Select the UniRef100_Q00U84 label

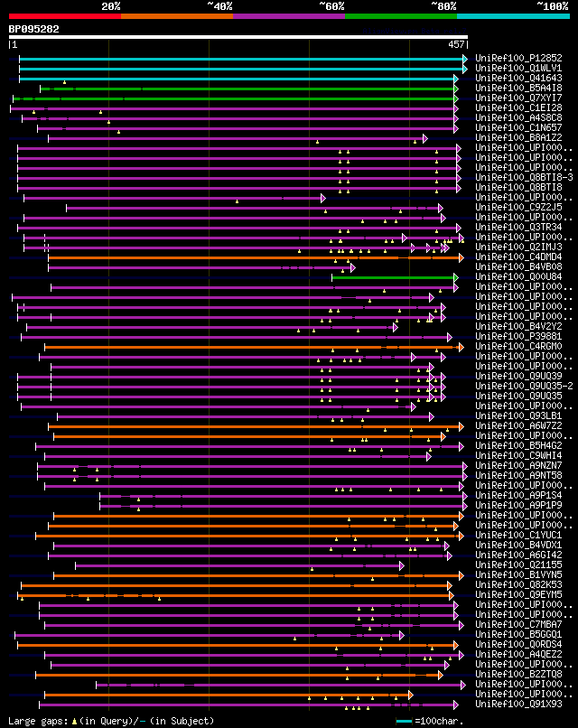pyautogui.click(x=518, y=276)
